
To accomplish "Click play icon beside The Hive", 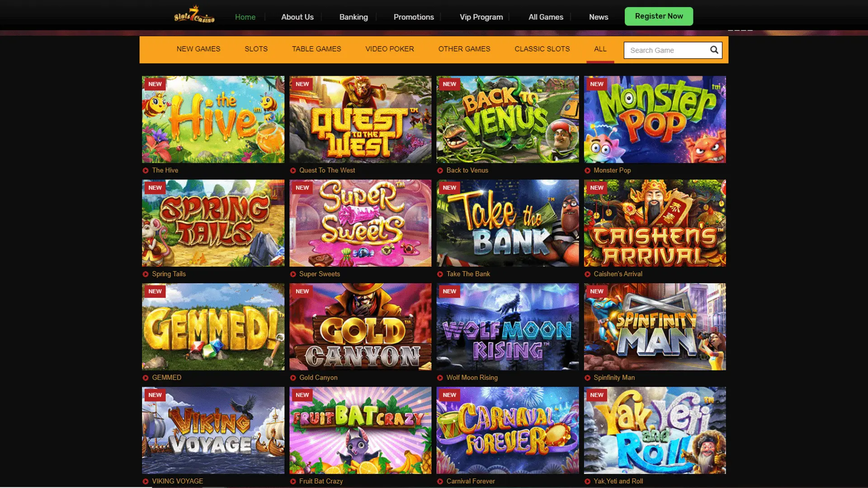I will [x=146, y=170].
